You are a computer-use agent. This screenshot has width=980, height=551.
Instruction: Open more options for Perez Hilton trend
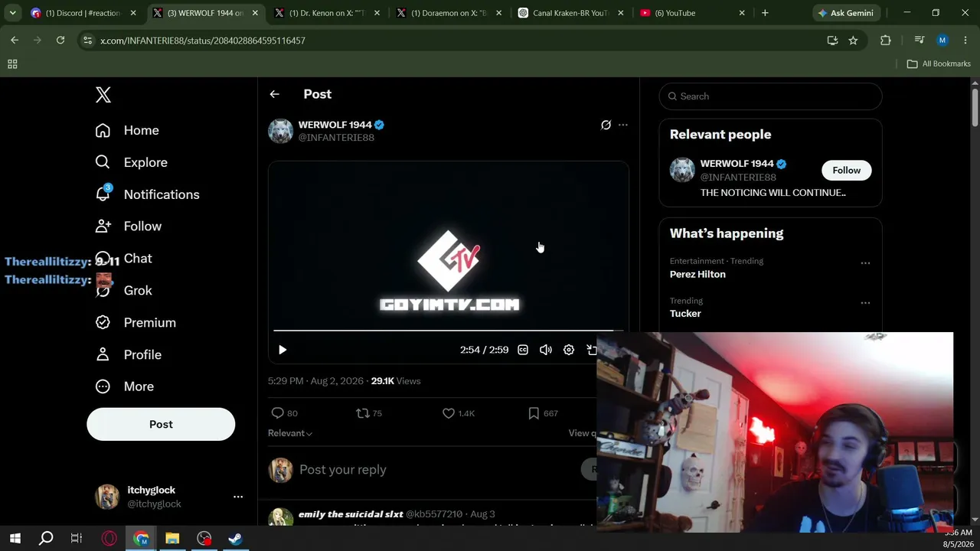click(x=865, y=263)
